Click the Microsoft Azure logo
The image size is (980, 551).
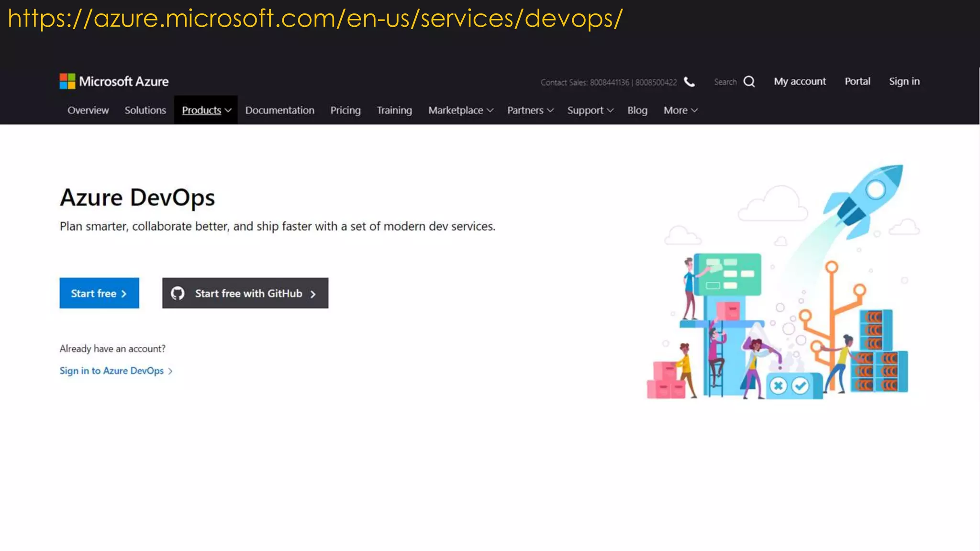(114, 81)
